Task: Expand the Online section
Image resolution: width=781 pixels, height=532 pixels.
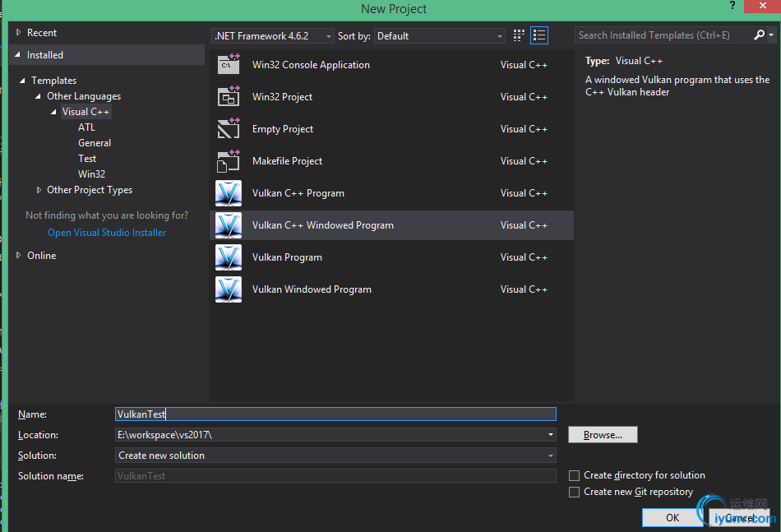Action: pyautogui.click(x=18, y=255)
